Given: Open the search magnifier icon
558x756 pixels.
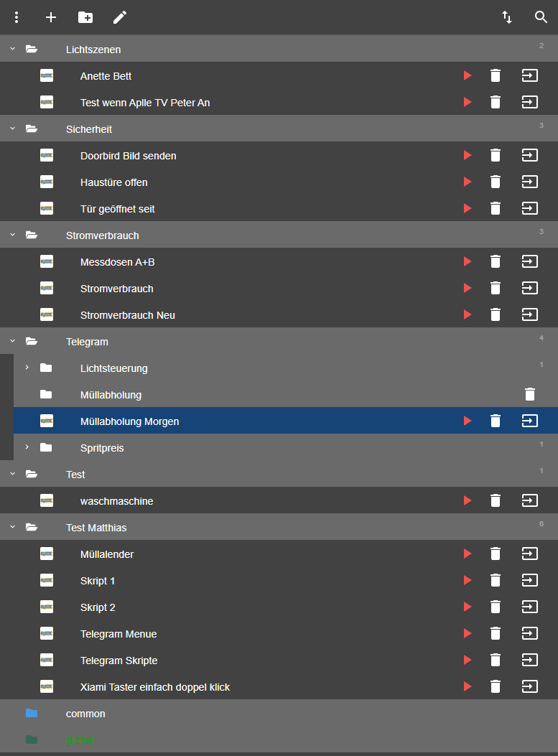Looking at the screenshot, I should (x=541, y=17).
